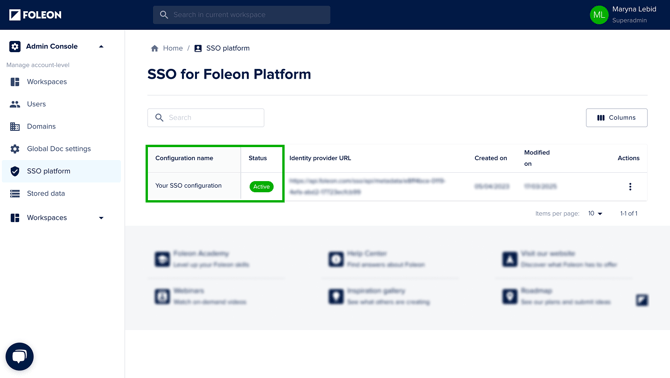Open the ML user avatar
The width and height of the screenshot is (670, 378).
tap(599, 15)
